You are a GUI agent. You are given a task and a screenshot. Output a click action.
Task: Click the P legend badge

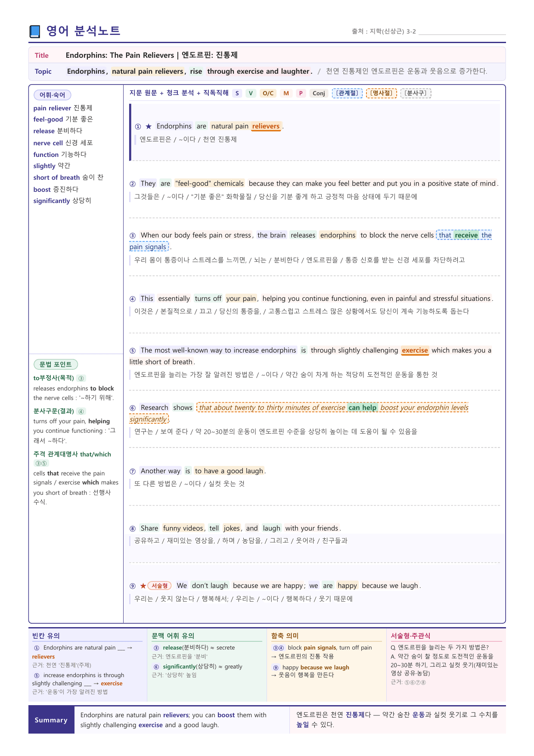tap(301, 93)
